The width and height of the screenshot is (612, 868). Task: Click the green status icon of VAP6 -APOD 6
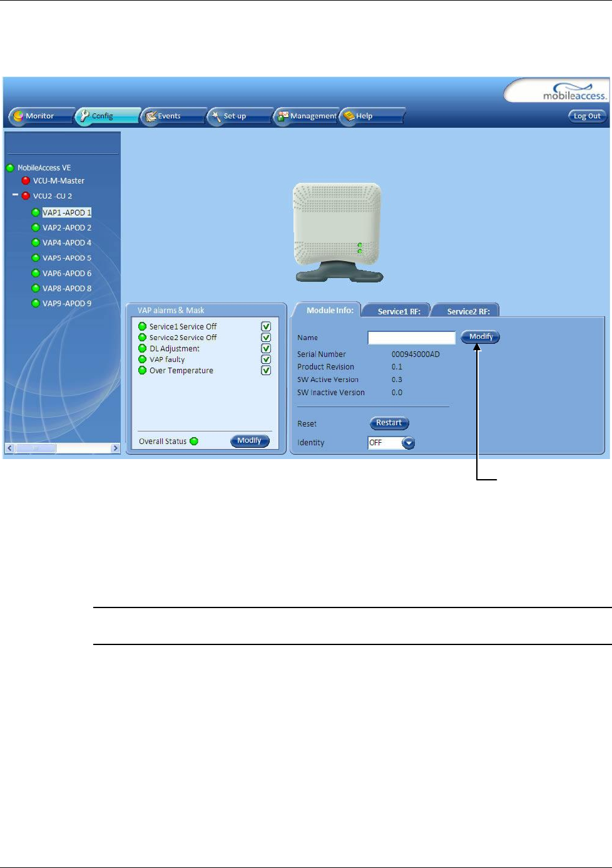coord(36,273)
